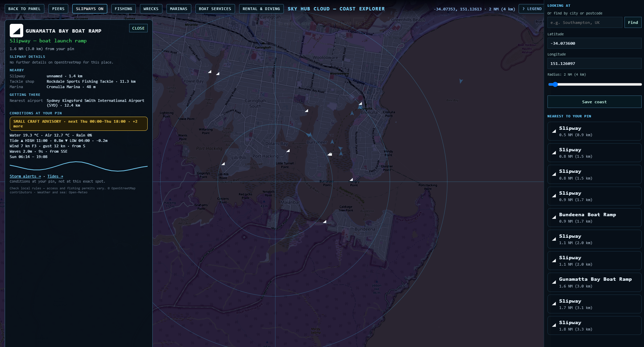Toggle the Wrecks layer

pos(151,9)
